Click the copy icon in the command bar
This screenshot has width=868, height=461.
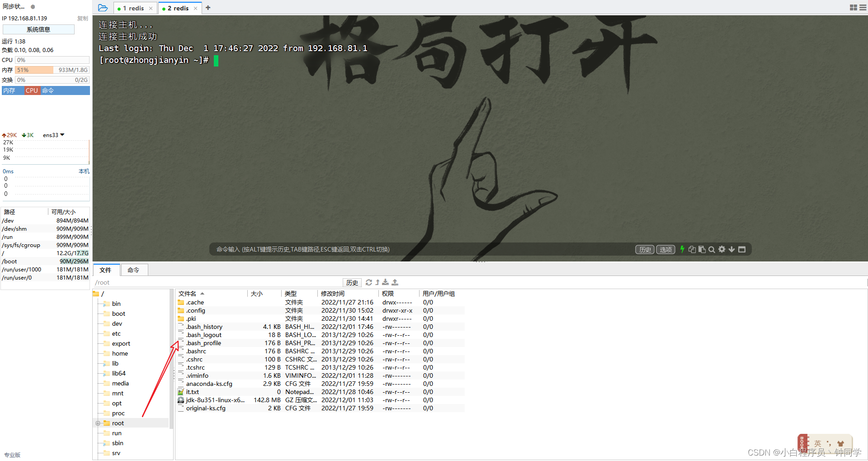coord(692,249)
